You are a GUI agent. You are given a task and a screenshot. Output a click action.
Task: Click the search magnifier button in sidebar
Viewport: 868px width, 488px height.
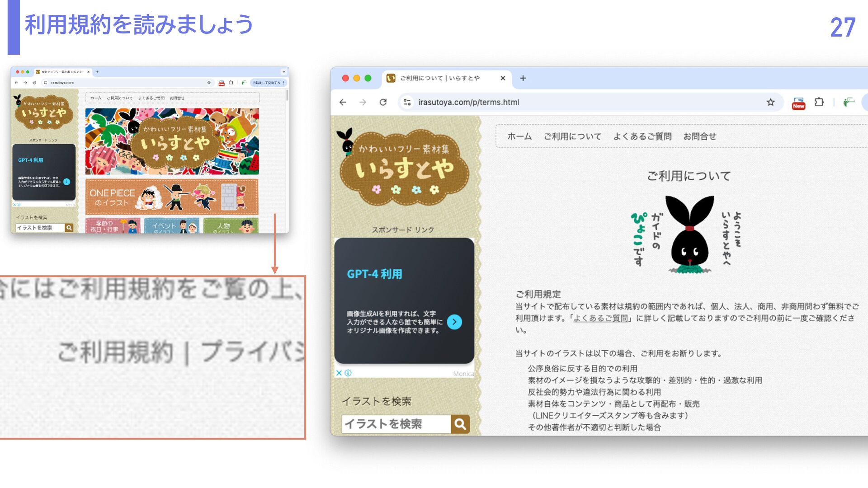point(460,424)
